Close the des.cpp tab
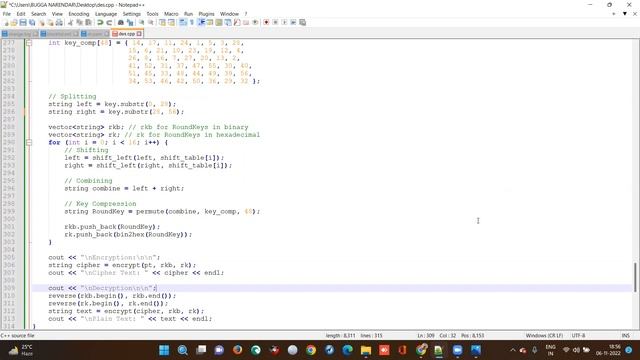The width and height of the screenshot is (640, 360). tap(139, 34)
